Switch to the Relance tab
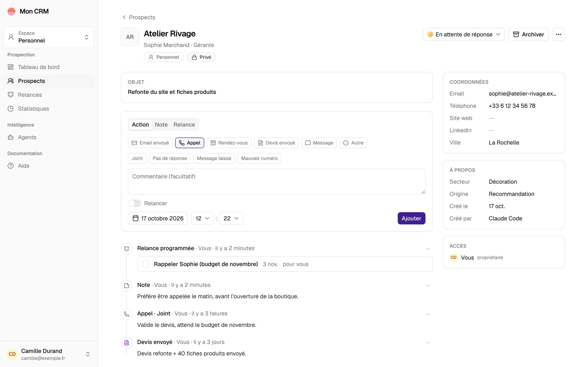Viewport: 588px width, 367px height. [x=184, y=125]
